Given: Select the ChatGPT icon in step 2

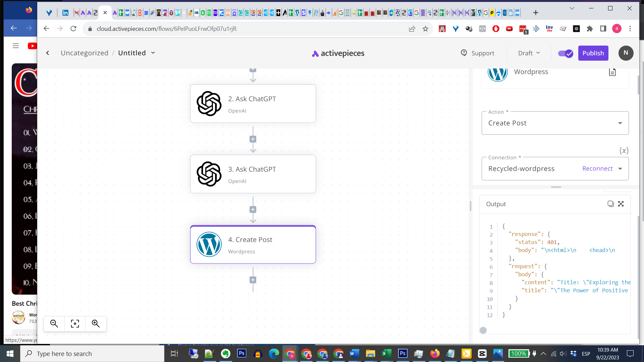Looking at the screenshot, I should (209, 104).
